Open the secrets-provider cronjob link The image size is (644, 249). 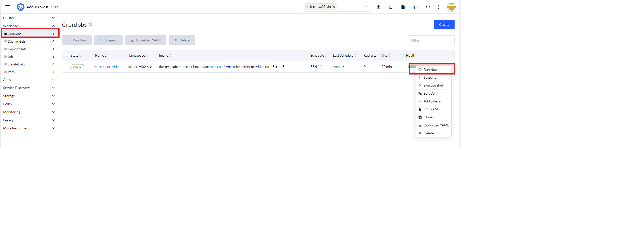(x=107, y=67)
